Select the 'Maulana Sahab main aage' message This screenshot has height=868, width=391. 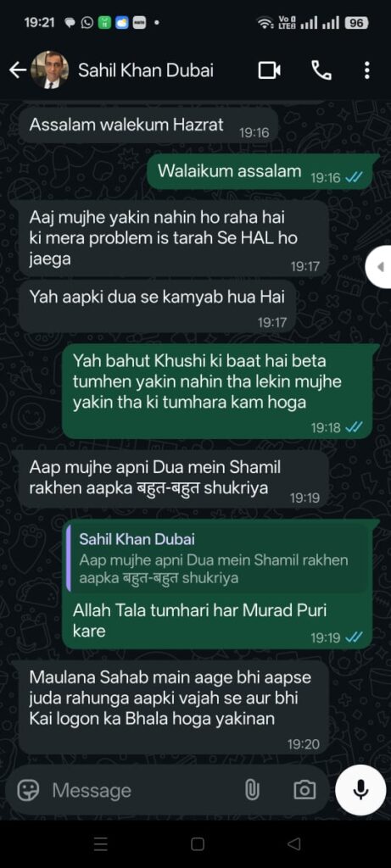point(174,707)
